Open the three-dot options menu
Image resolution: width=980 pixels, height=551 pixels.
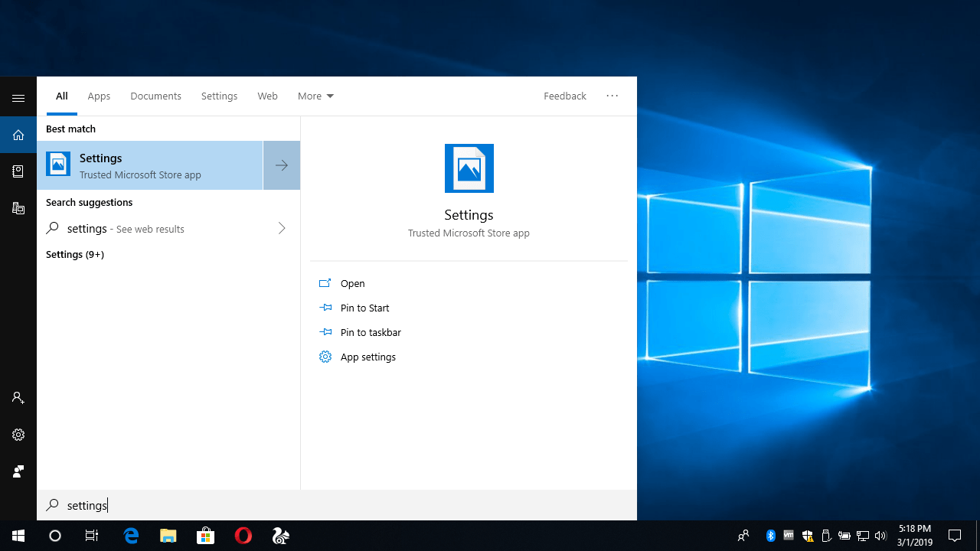(x=612, y=96)
